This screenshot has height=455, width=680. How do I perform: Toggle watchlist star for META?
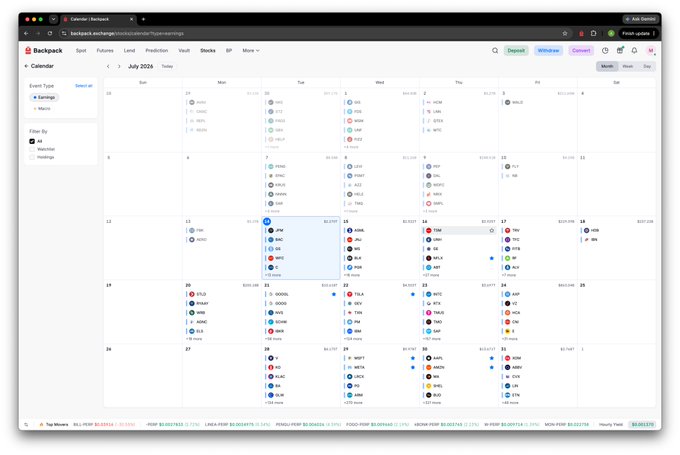[x=413, y=367]
